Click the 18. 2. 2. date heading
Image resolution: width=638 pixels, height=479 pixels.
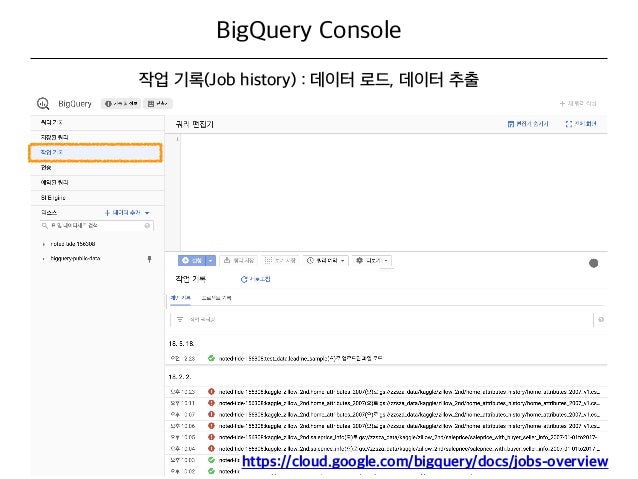pyautogui.click(x=180, y=377)
